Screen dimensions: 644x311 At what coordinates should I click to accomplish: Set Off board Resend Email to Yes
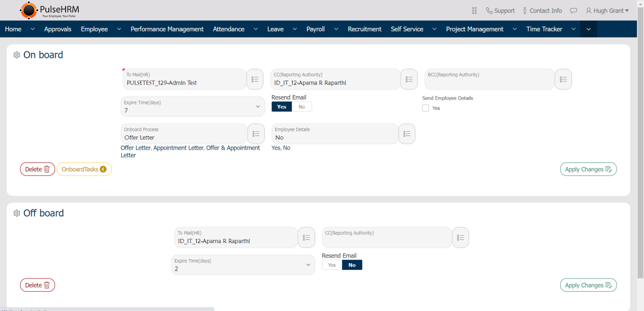[332, 265]
